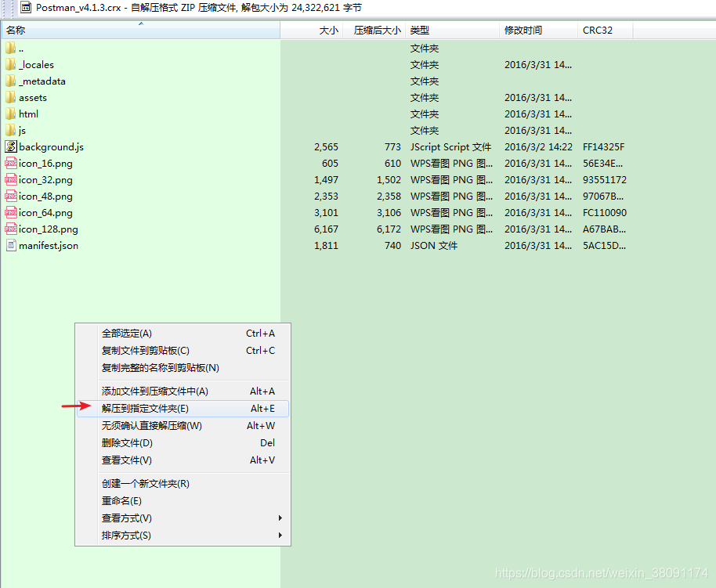Select the icon_48.png file name
Image resolution: width=716 pixels, height=588 pixels.
click(45, 197)
